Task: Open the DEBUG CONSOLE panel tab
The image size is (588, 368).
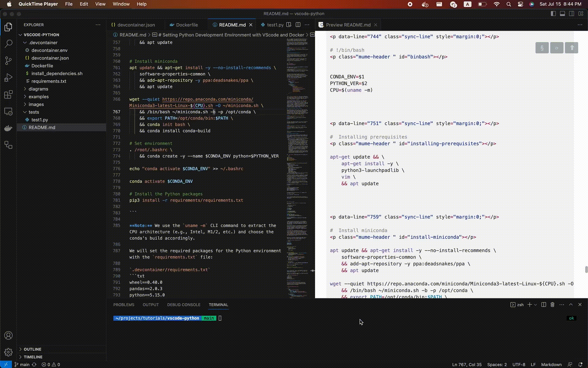Action: (x=184, y=305)
